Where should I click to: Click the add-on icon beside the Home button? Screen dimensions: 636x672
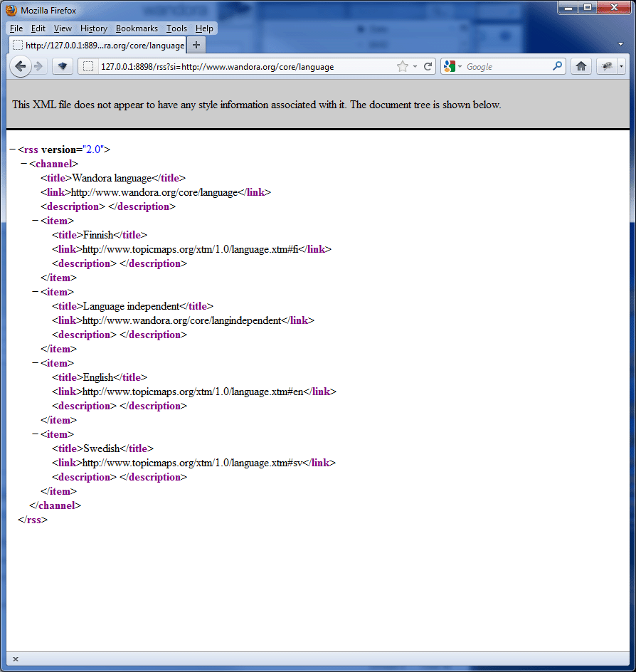[x=607, y=66]
